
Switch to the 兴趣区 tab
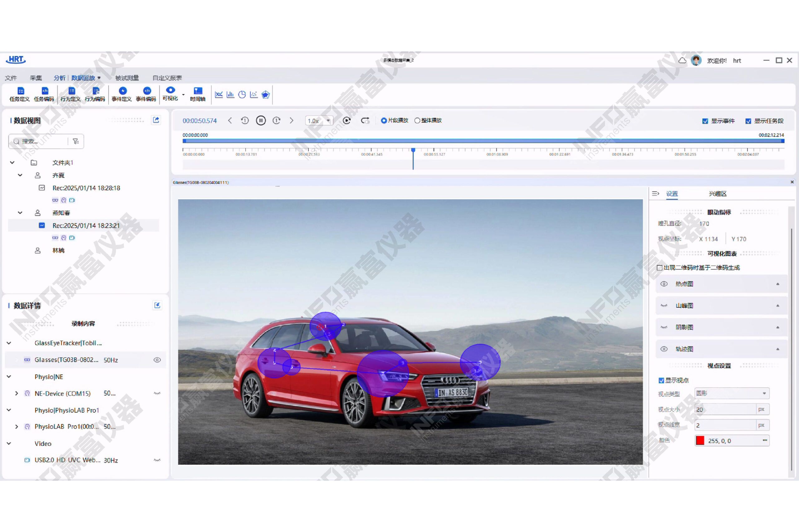point(717,193)
